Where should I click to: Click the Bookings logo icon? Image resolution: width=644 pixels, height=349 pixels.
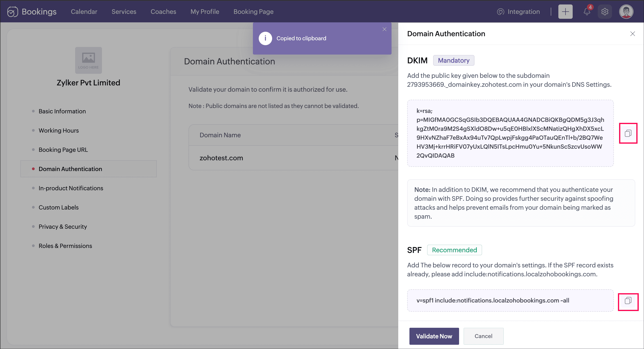(x=13, y=12)
